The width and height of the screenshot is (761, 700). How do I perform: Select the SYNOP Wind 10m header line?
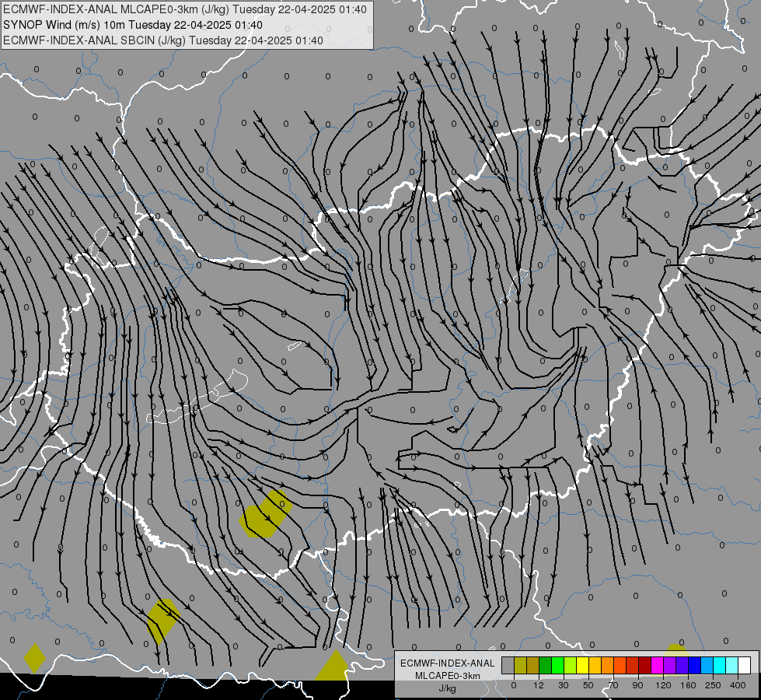[133, 25]
